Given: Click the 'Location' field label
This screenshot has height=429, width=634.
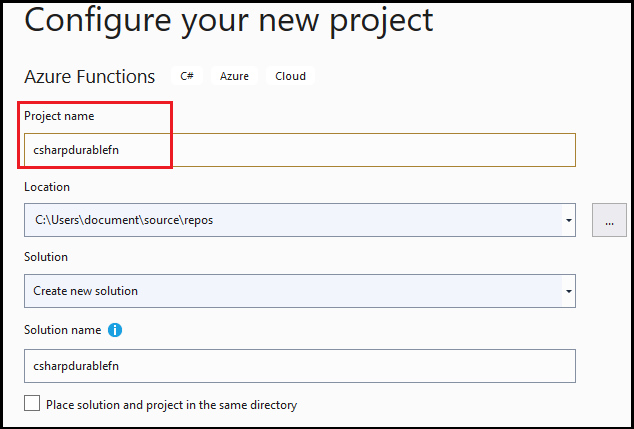Looking at the screenshot, I should pos(47,187).
